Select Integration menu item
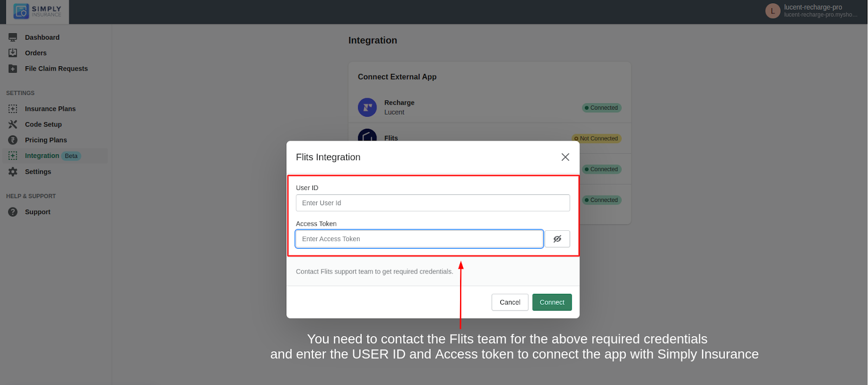Image resolution: width=868 pixels, height=385 pixels. [42, 156]
